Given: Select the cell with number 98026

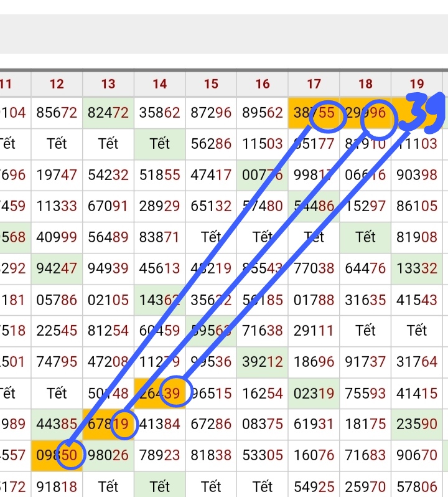Looking at the screenshot, I should (108, 455).
